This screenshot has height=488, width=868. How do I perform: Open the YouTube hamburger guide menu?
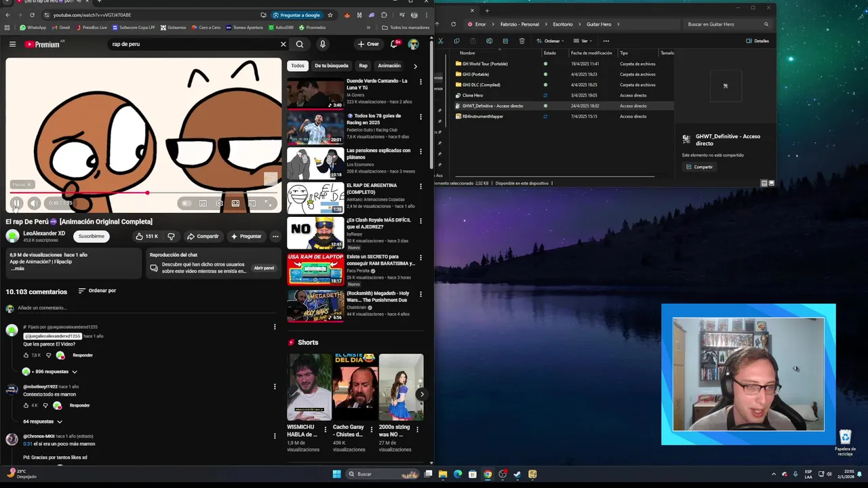tap(12, 44)
